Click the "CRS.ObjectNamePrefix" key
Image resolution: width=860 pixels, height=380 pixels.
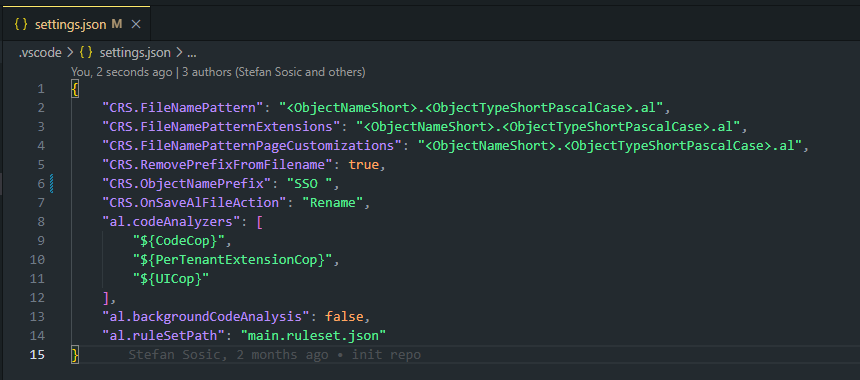coord(186,184)
